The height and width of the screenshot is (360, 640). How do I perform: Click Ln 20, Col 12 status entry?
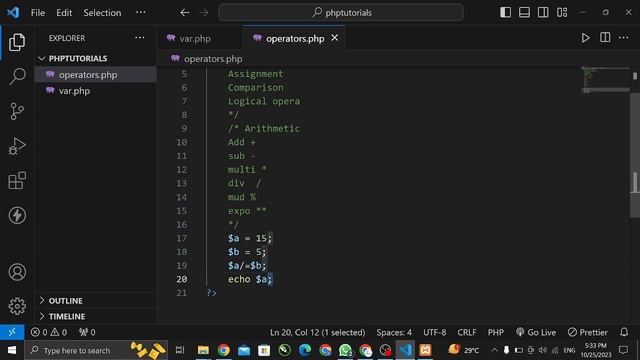tap(318, 332)
